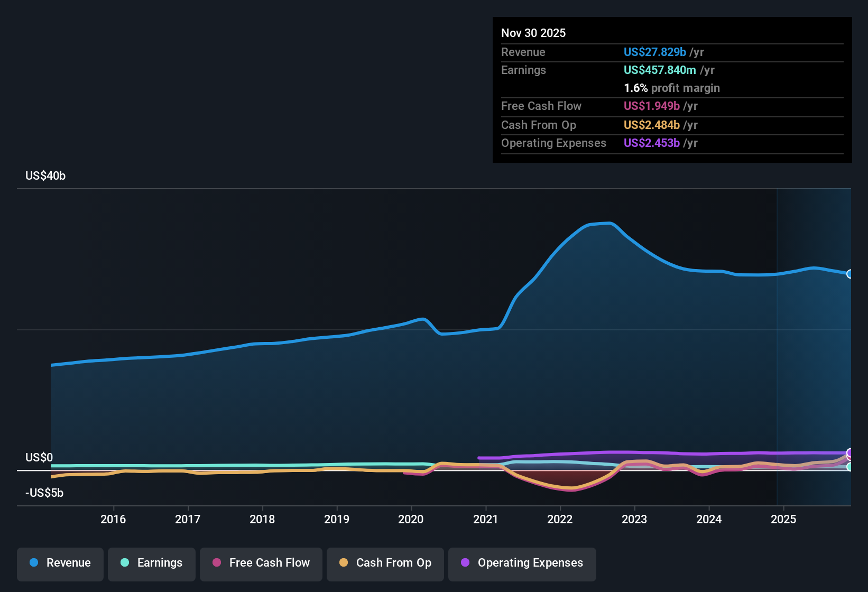Toggle the Free Cash Flow series visibility
Screen dimensions: 868x592
click(x=261, y=563)
